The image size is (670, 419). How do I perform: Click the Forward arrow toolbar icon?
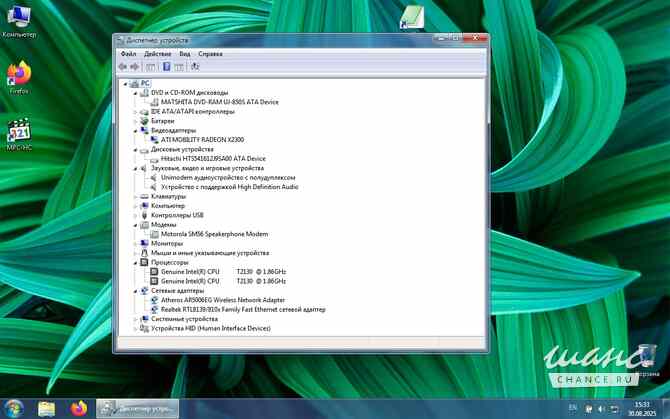pos(135,66)
